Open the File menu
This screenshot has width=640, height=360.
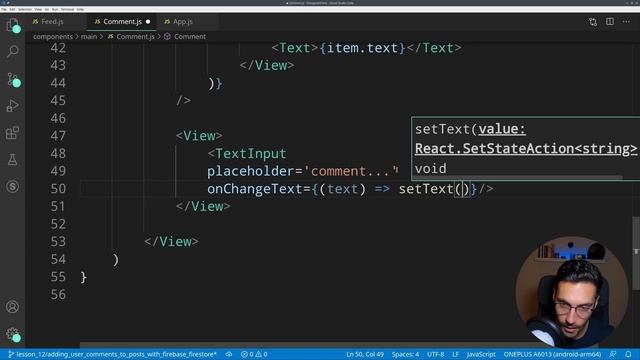(x=4, y=9)
